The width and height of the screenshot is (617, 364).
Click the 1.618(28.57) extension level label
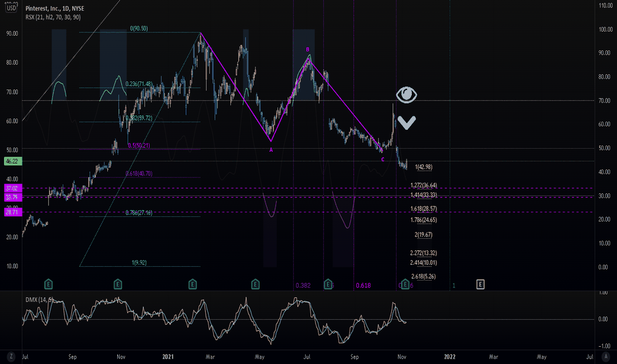424,209
